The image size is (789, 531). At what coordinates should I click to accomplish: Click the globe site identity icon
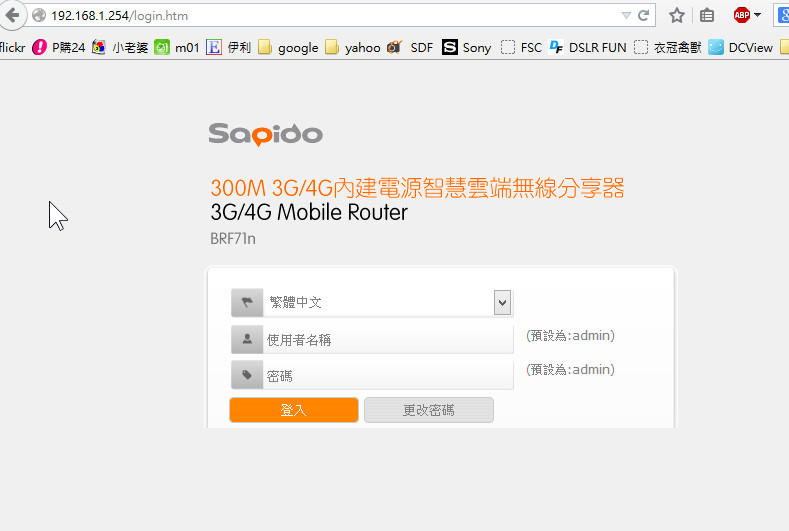(39, 16)
